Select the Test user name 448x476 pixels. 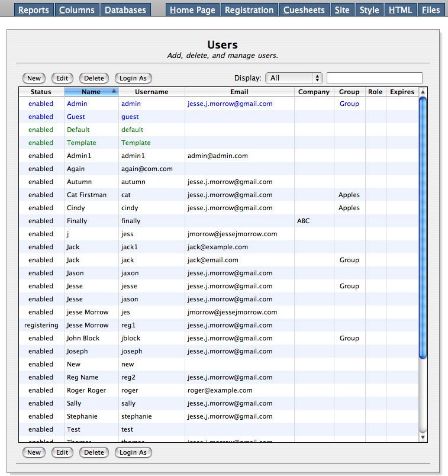74,430
